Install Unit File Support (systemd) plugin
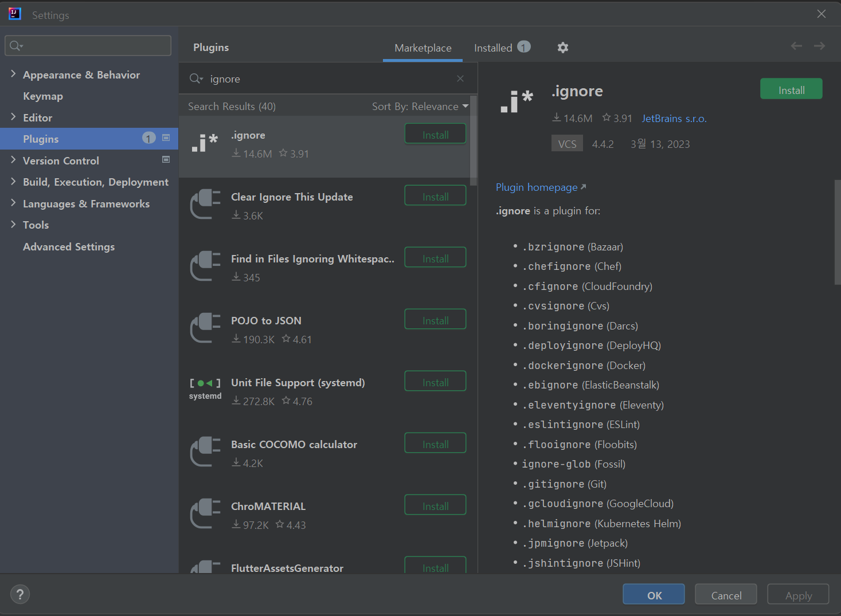 click(436, 382)
